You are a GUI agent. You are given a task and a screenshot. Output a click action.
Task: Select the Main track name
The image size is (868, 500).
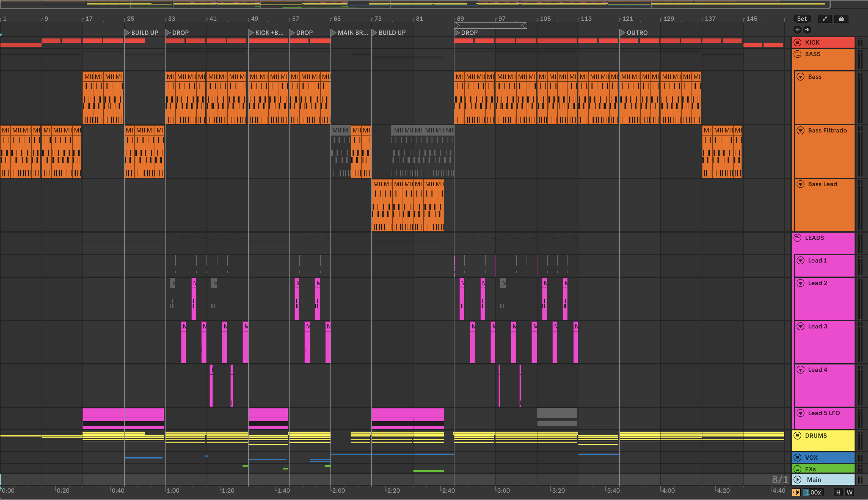tap(814, 479)
